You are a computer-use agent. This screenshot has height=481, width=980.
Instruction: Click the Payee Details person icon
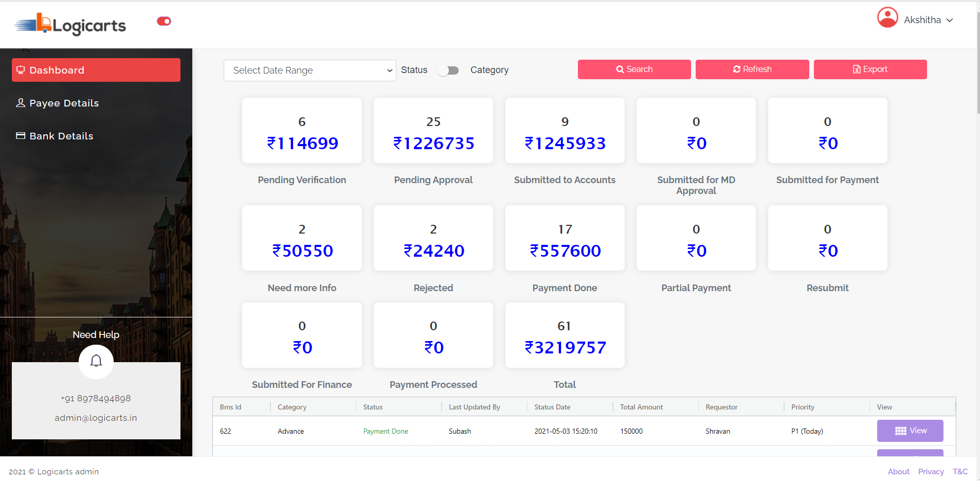(21, 103)
